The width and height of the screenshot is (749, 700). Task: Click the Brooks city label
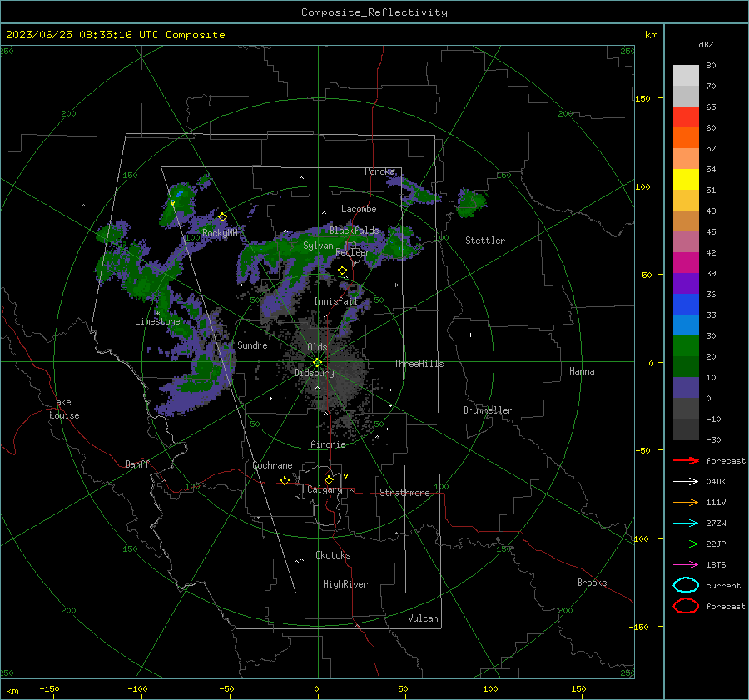[592, 583]
